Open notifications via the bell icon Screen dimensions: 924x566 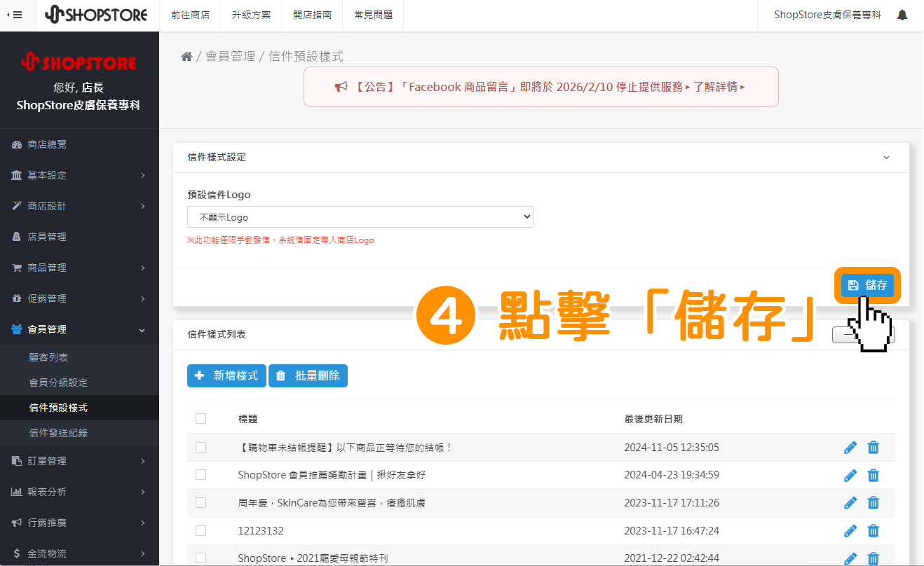pyautogui.click(x=902, y=14)
